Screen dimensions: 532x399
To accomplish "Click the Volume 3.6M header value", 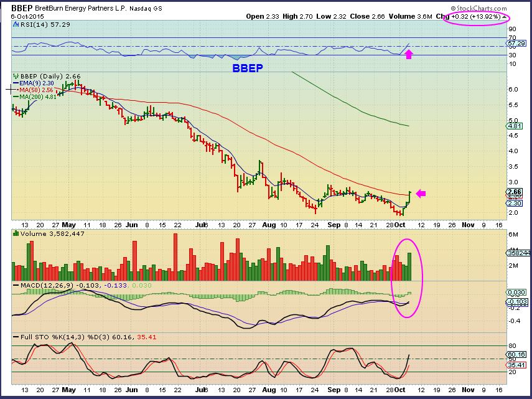I will click(411, 16).
